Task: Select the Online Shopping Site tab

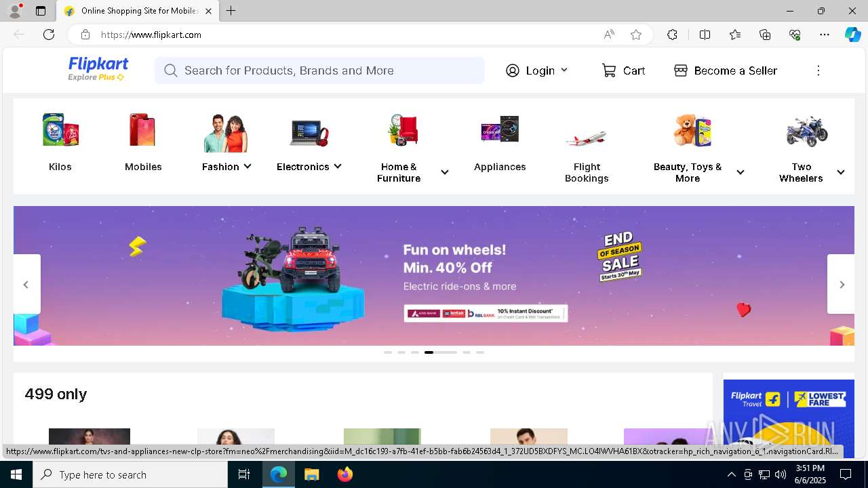Action: tap(138, 11)
